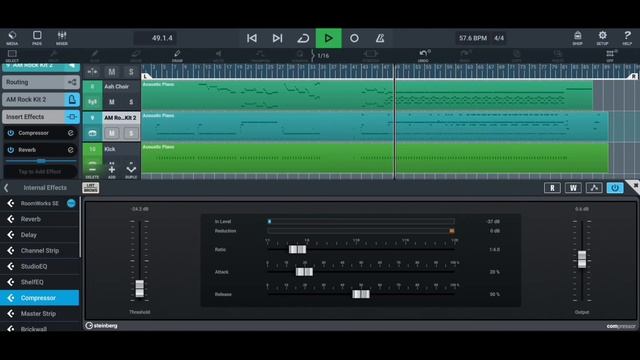Tap to Add Effect slot

pos(40,172)
